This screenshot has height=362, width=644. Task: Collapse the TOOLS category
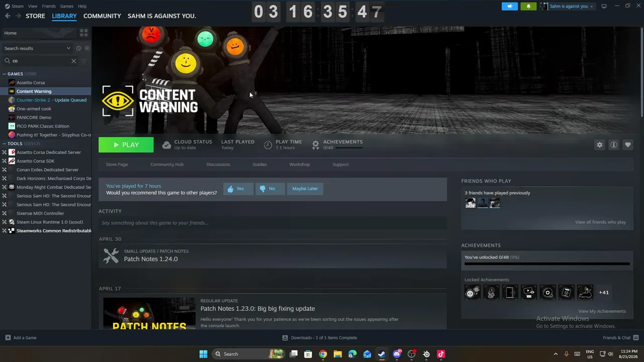tap(5, 144)
